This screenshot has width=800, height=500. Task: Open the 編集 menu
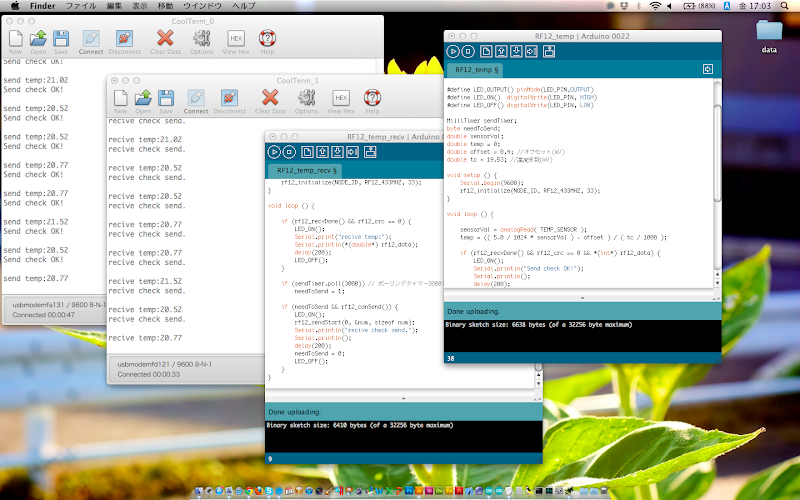pyautogui.click(x=114, y=6)
